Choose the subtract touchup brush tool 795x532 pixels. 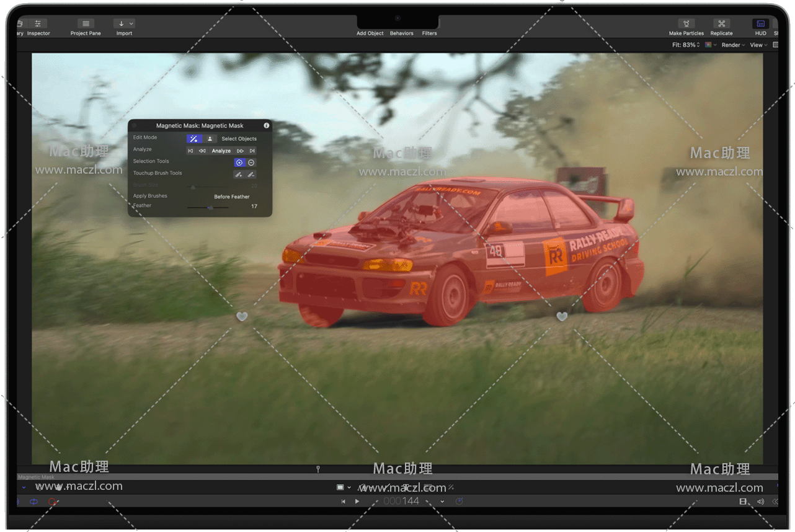pyautogui.click(x=251, y=174)
